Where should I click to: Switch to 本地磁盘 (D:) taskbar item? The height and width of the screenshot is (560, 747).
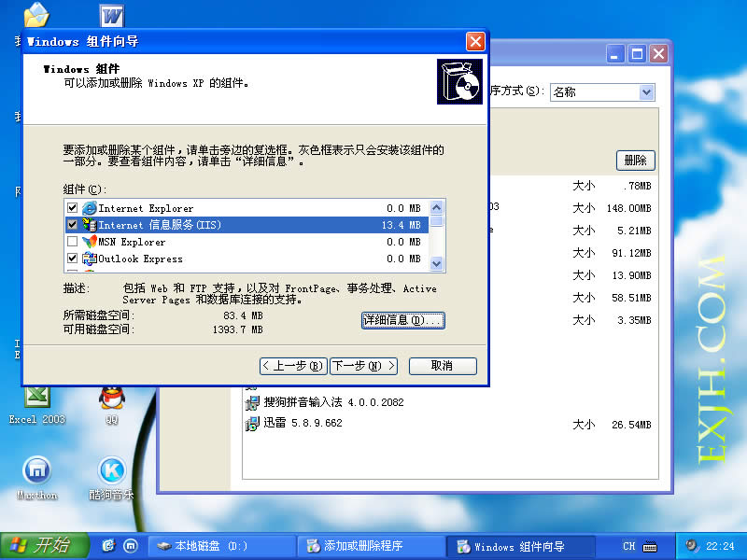click(221, 546)
